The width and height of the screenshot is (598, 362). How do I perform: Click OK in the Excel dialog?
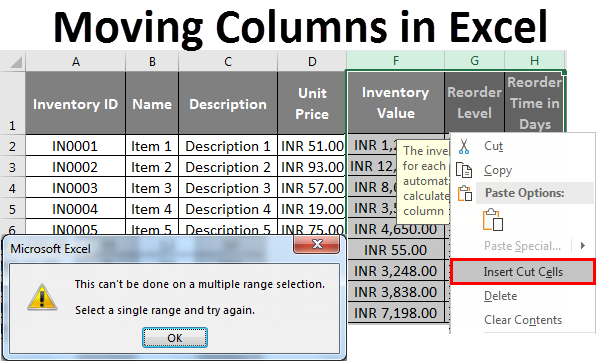(x=175, y=338)
